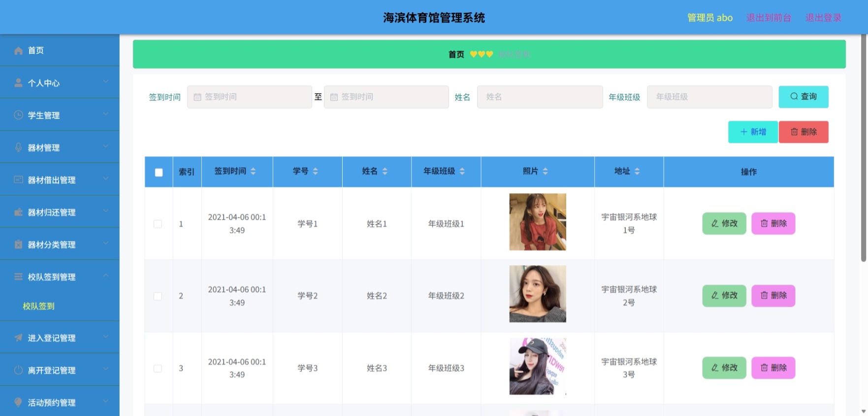Open the 校队签到 submenu item

click(38, 306)
